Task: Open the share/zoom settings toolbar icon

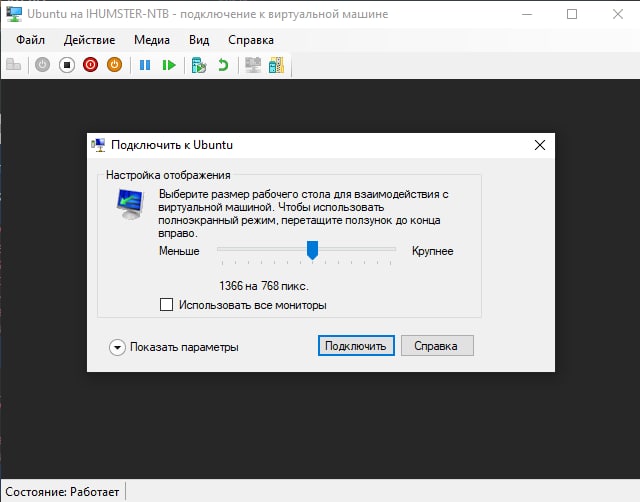Action: coord(276,65)
